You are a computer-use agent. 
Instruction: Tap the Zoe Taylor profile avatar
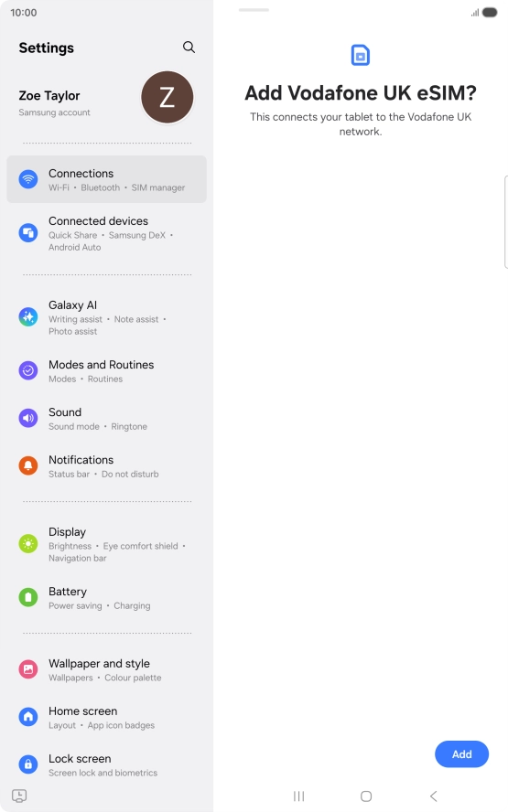tap(167, 97)
